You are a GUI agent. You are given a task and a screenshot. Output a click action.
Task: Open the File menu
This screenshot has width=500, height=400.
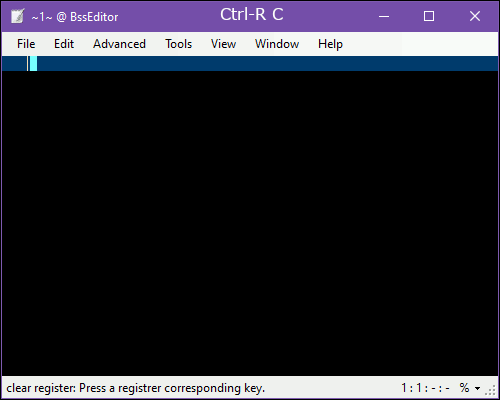[x=26, y=44]
